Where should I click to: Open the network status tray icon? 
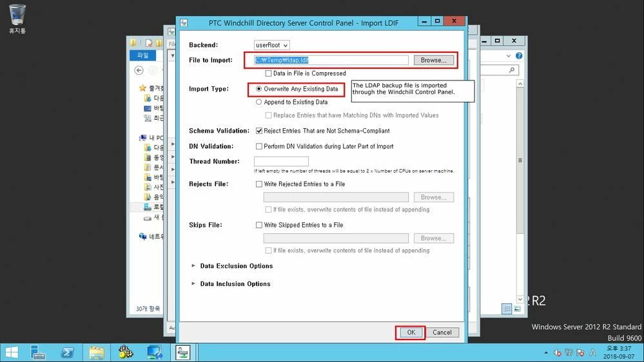pos(569,352)
